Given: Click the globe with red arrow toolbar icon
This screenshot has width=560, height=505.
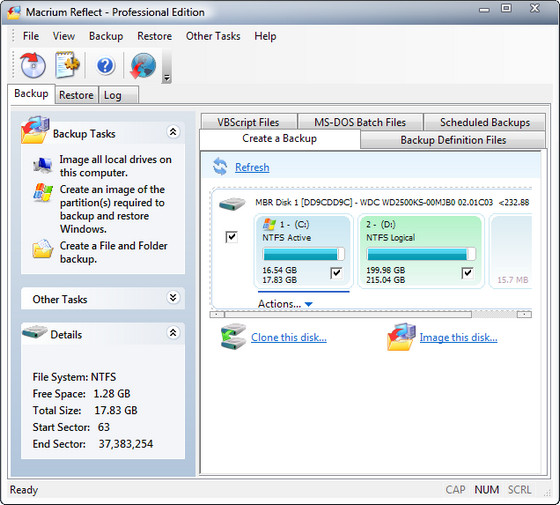Looking at the screenshot, I should coord(143,65).
